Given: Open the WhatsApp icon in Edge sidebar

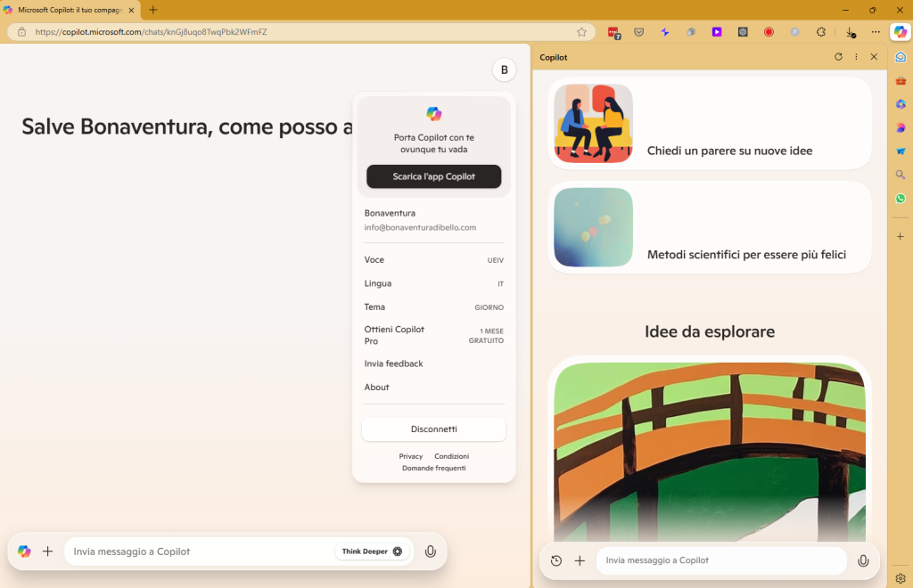Looking at the screenshot, I should (901, 199).
